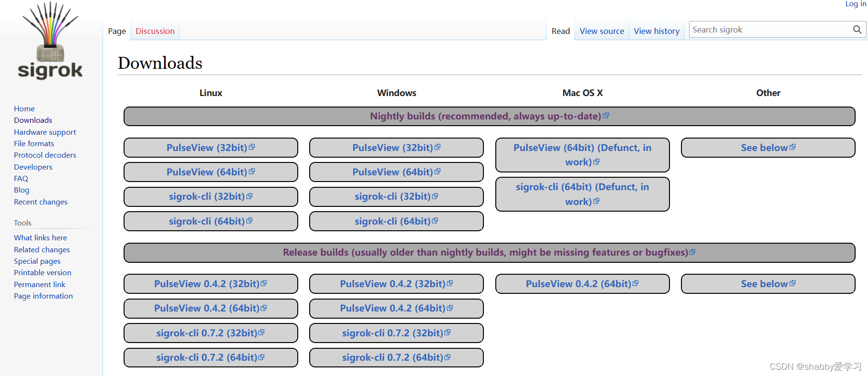Open Special pages
This screenshot has width=868, height=376.
pyautogui.click(x=37, y=261)
